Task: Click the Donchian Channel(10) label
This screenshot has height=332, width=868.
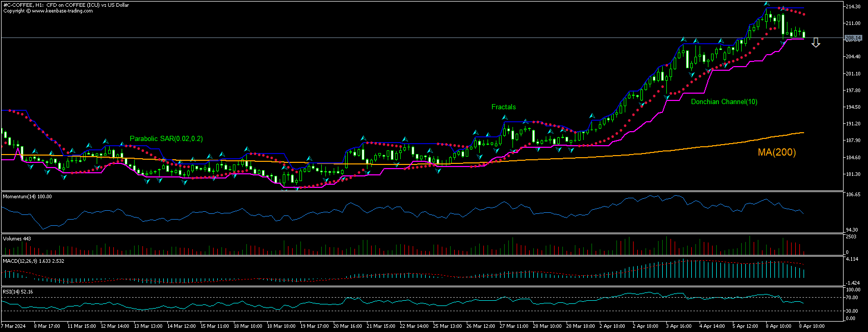Action: pyautogui.click(x=724, y=102)
